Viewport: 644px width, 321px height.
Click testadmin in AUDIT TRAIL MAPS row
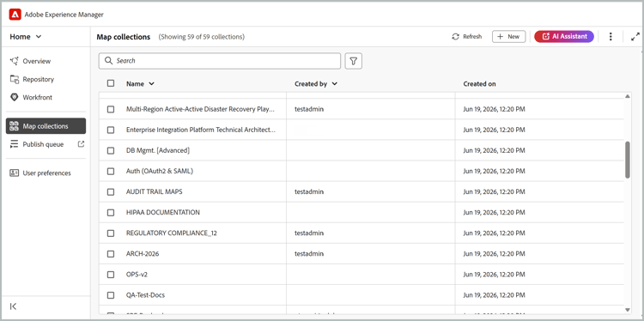coord(309,191)
